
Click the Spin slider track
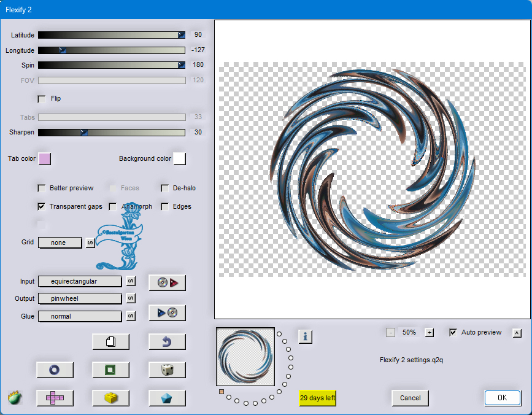pos(112,65)
